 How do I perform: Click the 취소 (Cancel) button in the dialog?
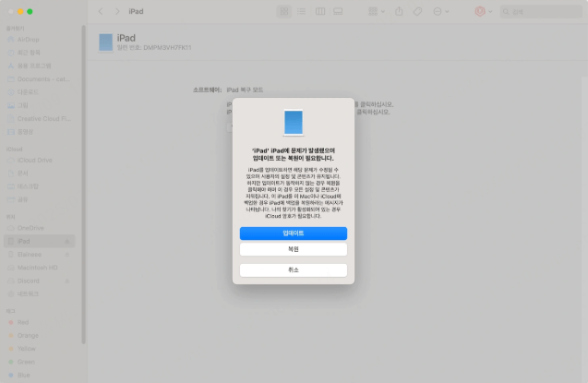coord(294,269)
